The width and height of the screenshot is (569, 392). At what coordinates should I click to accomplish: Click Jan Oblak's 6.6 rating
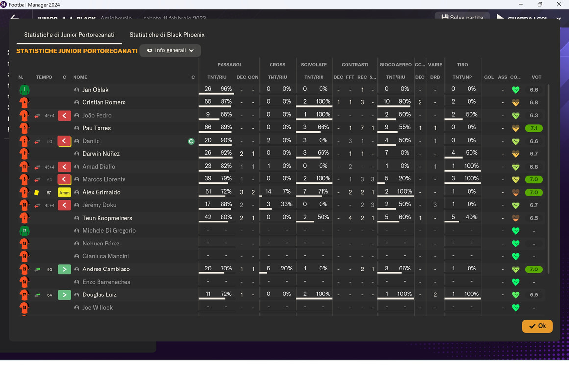pyautogui.click(x=534, y=90)
